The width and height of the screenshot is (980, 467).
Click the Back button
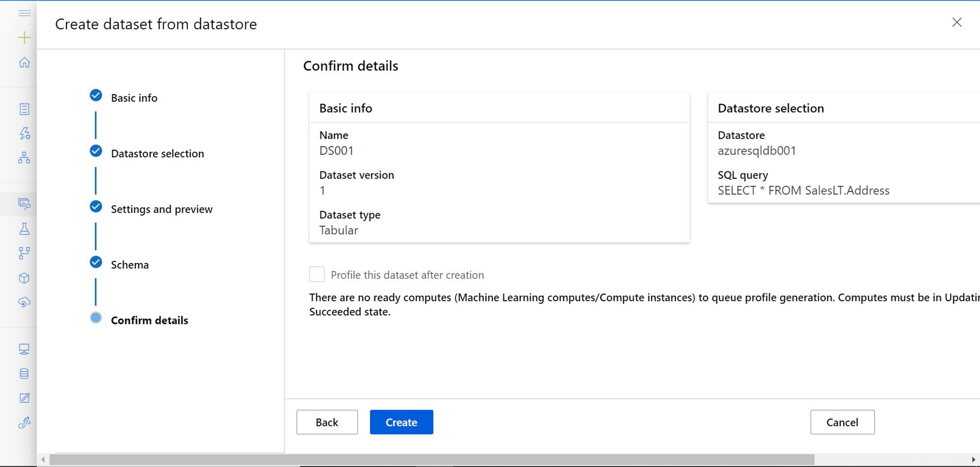(x=327, y=422)
